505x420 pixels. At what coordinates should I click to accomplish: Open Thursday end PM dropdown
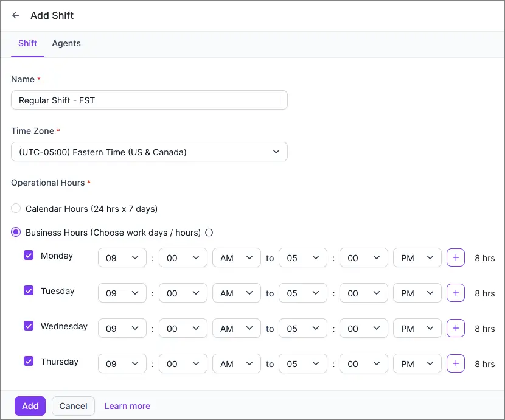pyautogui.click(x=417, y=363)
